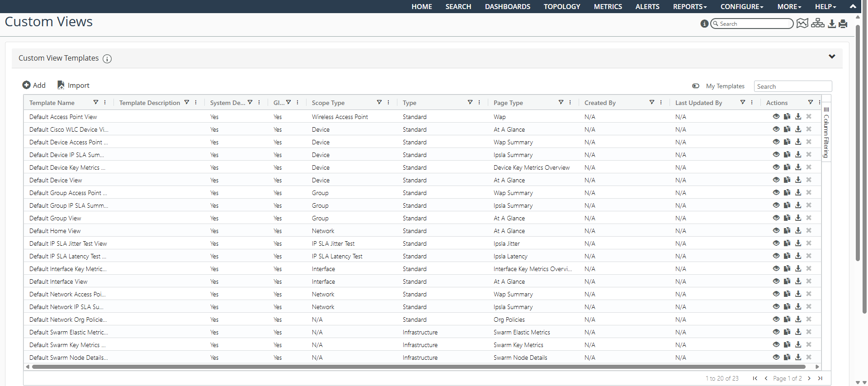Click the templates table Search field
Image resolution: width=868 pixels, height=386 pixels.
793,86
